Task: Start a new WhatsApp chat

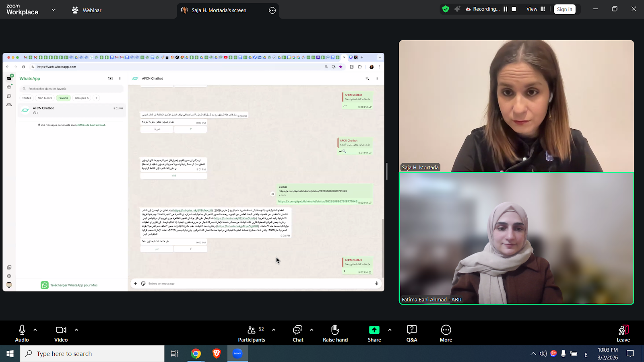Action: (x=110, y=78)
